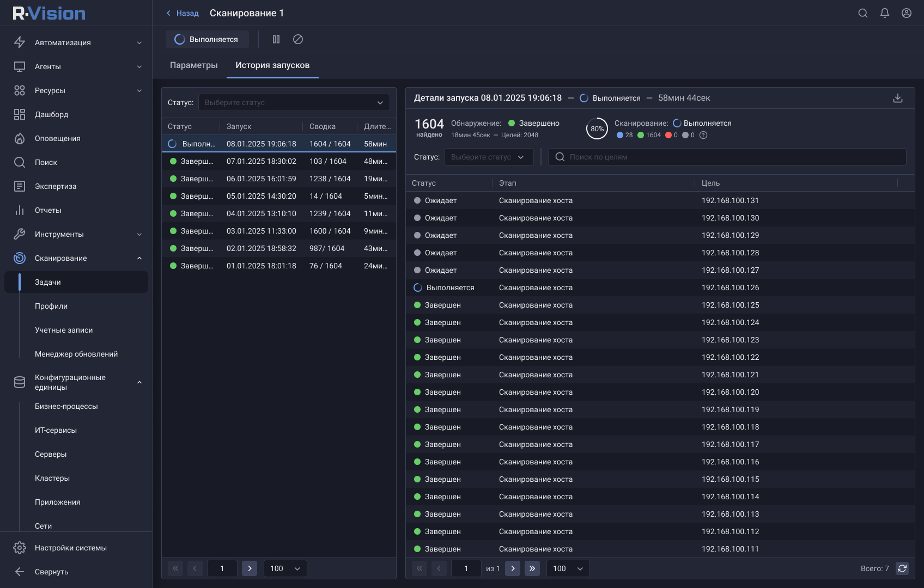
Task: Click the Оповещения flame icon
Action: [20, 138]
